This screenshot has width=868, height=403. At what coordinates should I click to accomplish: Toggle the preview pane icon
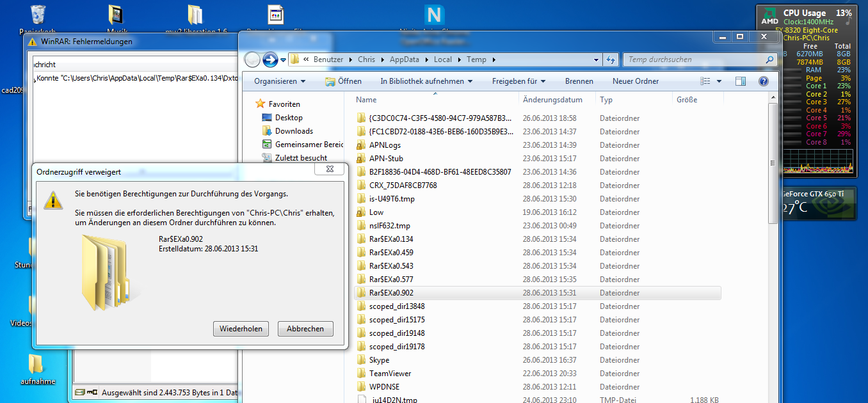pyautogui.click(x=741, y=81)
